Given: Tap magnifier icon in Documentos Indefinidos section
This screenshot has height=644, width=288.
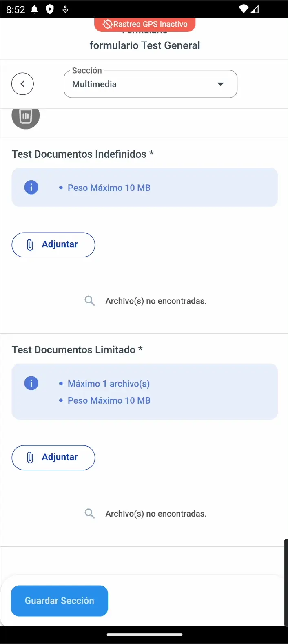Looking at the screenshot, I should click(90, 301).
